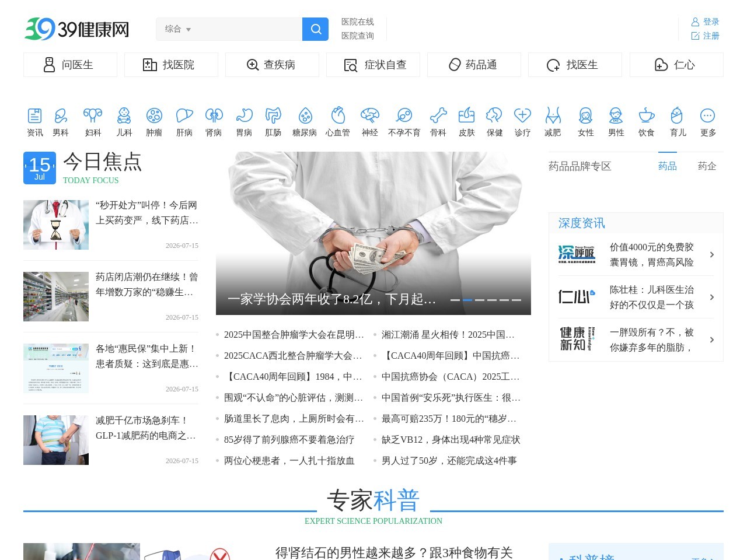
Task: Open 男人过了50岁，还能完成这4件事 link
Action: (x=449, y=461)
